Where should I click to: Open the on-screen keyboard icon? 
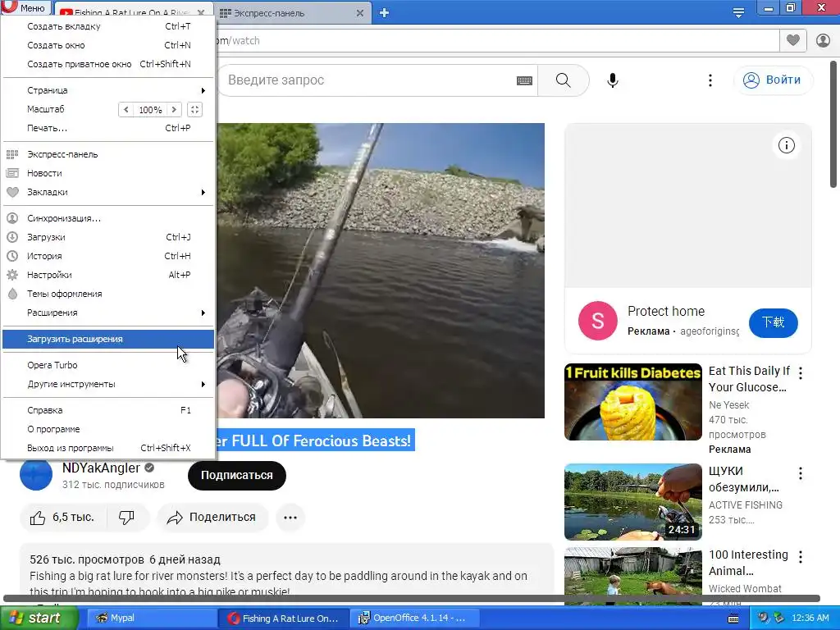[524, 80]
